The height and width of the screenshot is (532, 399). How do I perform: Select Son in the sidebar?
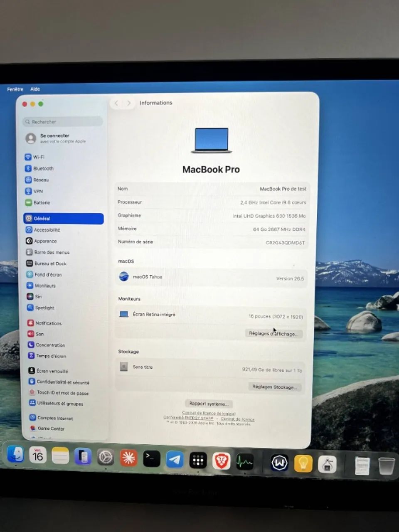36,334
